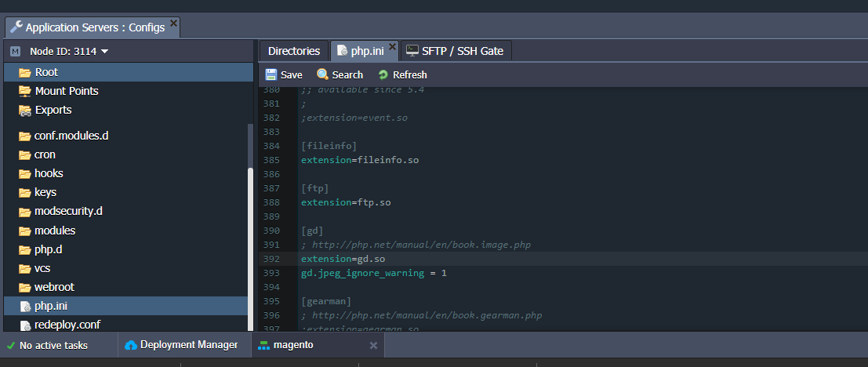Click the Save disk icon
Viewport: 868px width, 367px height.
pos(271,74)
